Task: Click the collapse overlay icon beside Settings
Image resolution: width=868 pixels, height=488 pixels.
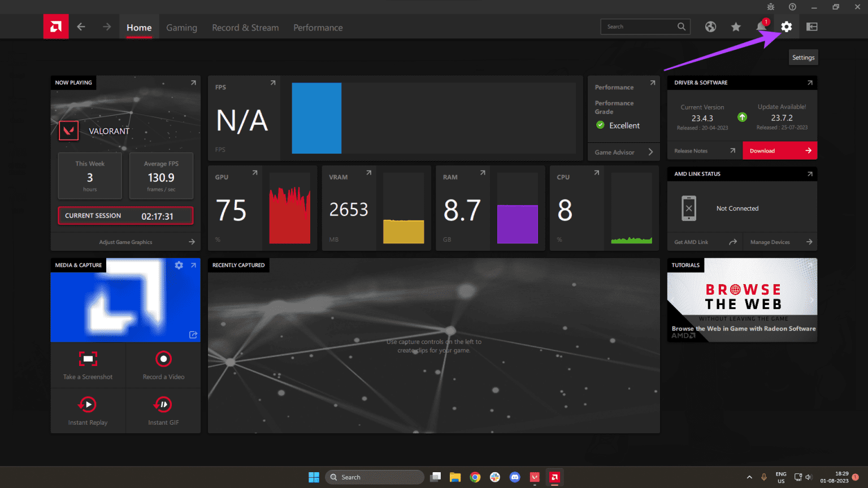Action: pos(811,27)
